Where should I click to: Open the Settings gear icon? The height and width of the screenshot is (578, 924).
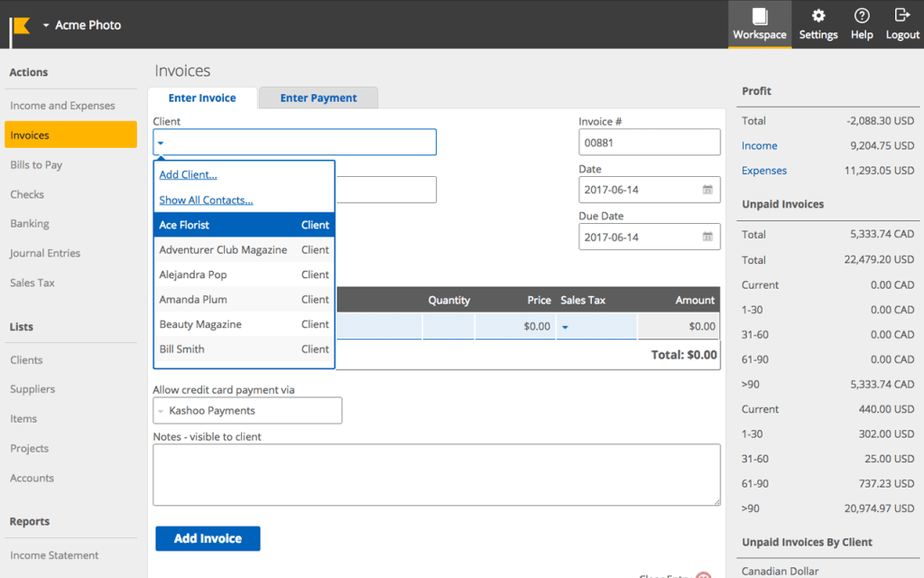[x=818, y=16]
